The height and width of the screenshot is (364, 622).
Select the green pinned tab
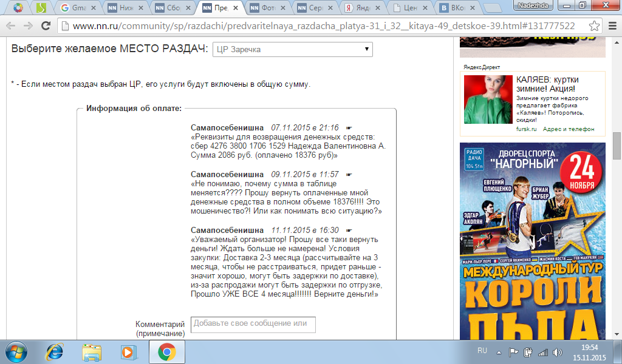pos(41,7)
